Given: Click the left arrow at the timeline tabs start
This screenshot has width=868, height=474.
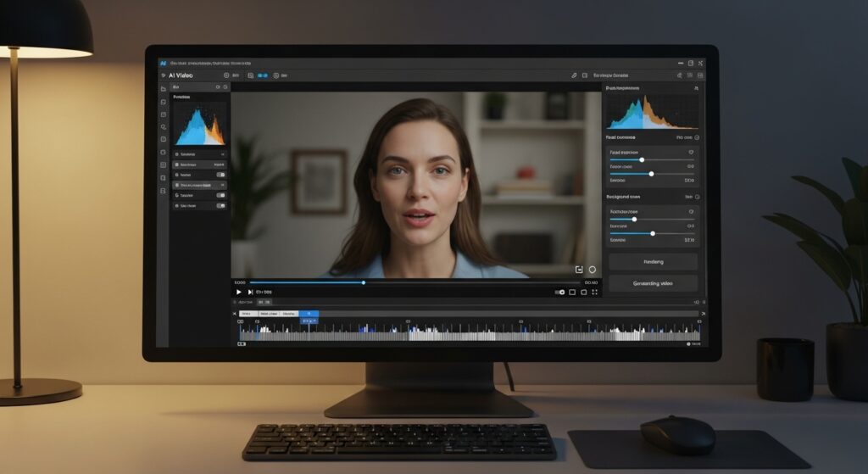Looking at the screenshot, I should coord(235,314).
